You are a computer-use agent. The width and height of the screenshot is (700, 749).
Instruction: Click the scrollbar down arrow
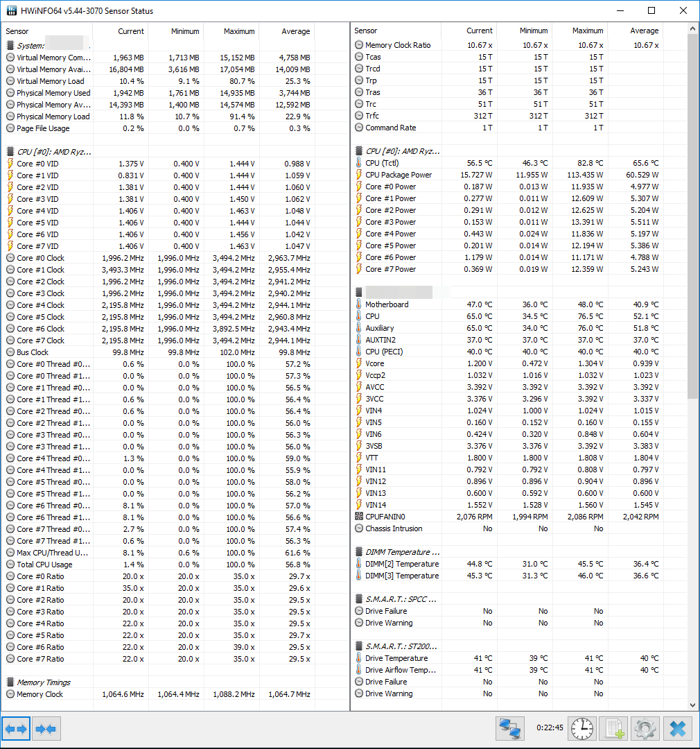(693, 705)
